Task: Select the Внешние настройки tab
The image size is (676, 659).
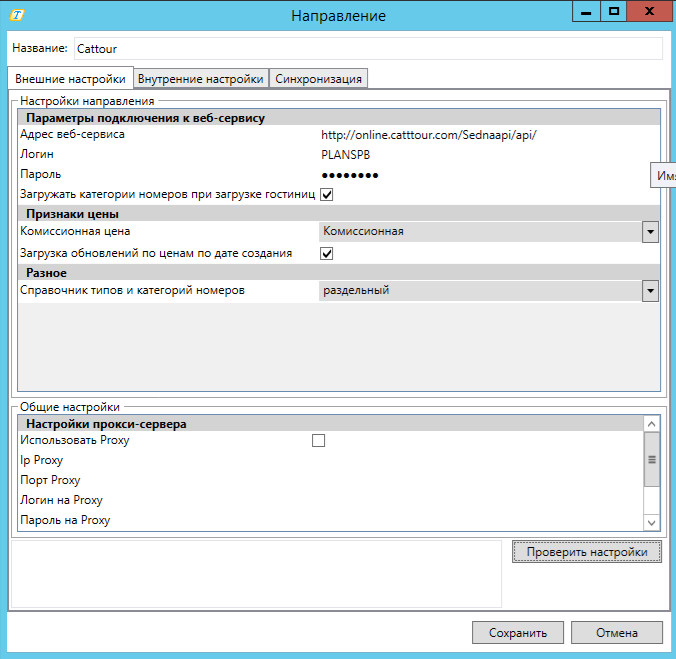Action: [x=70, y=79]
